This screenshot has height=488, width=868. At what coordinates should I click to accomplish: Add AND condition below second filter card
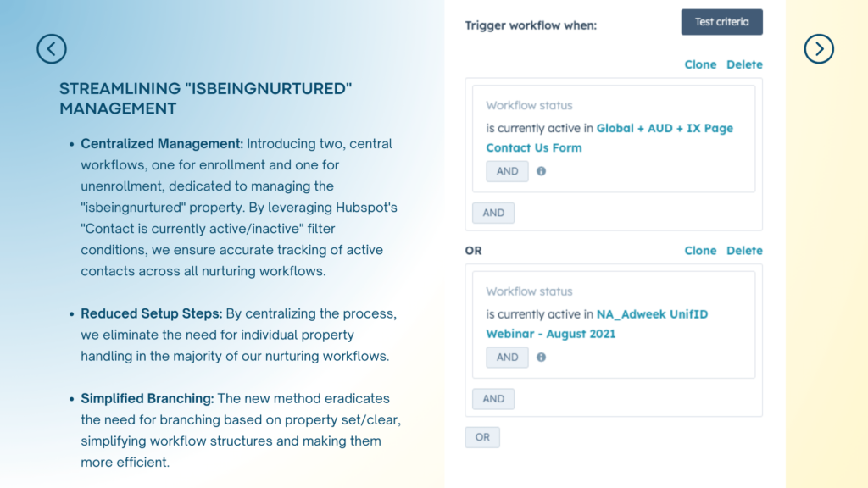pos(493,399)
